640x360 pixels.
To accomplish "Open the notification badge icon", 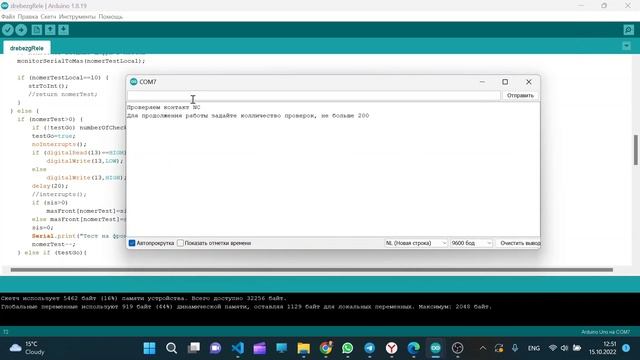I will coord(626,348).
